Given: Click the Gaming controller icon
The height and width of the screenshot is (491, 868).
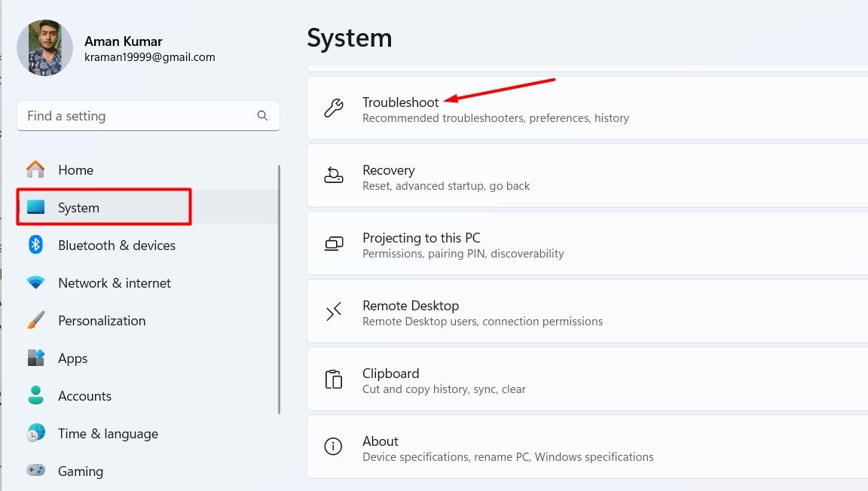Looking at the screenshot, I should click(x=35, y=471).
